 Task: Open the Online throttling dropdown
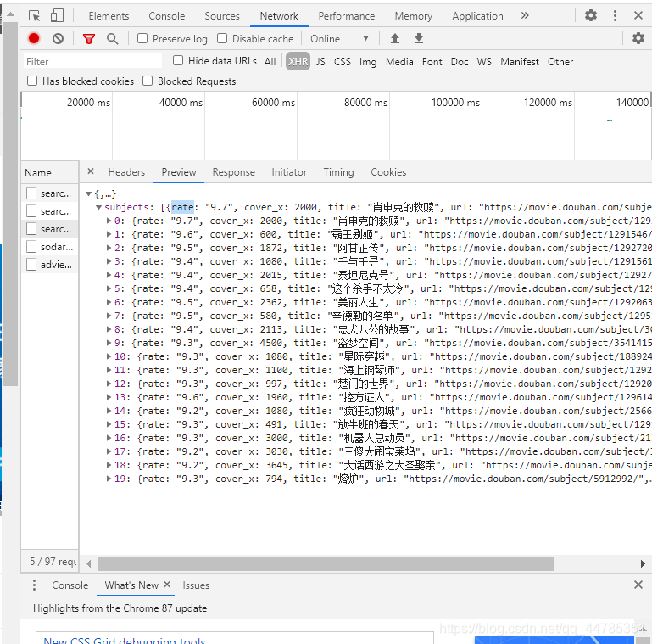340,39
